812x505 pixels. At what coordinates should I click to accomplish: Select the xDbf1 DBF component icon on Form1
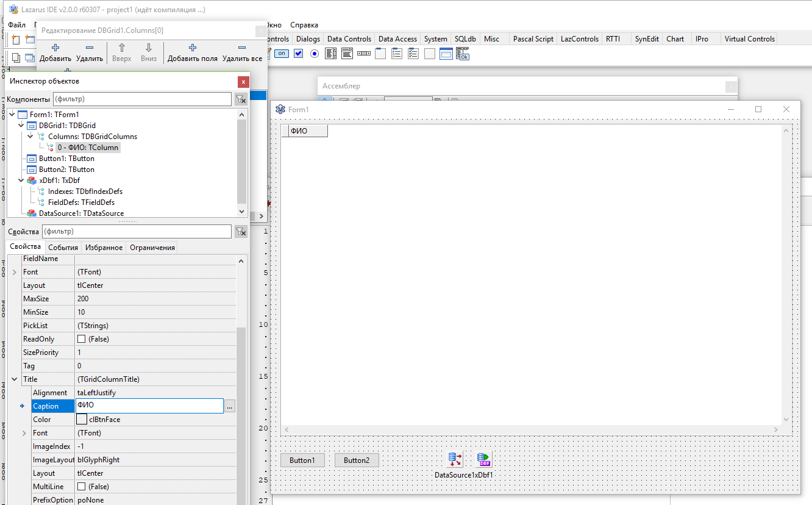pyautogui.click(x=483, y=459)
